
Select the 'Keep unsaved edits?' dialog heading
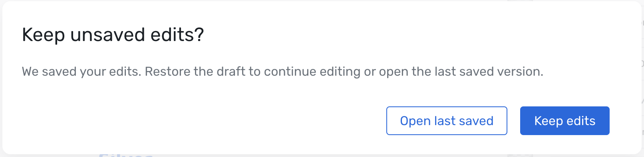(113, 35)
